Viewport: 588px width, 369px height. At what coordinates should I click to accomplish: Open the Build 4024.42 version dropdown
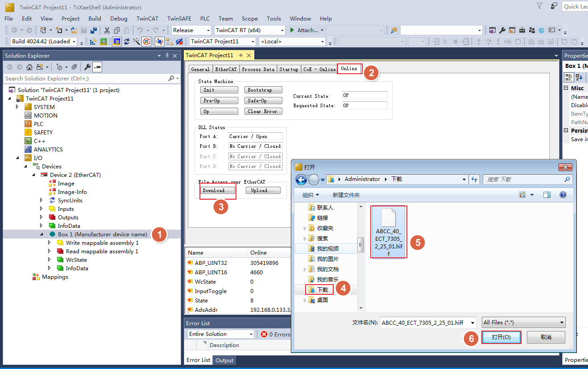pyautogui.click(x=43, y=42)
